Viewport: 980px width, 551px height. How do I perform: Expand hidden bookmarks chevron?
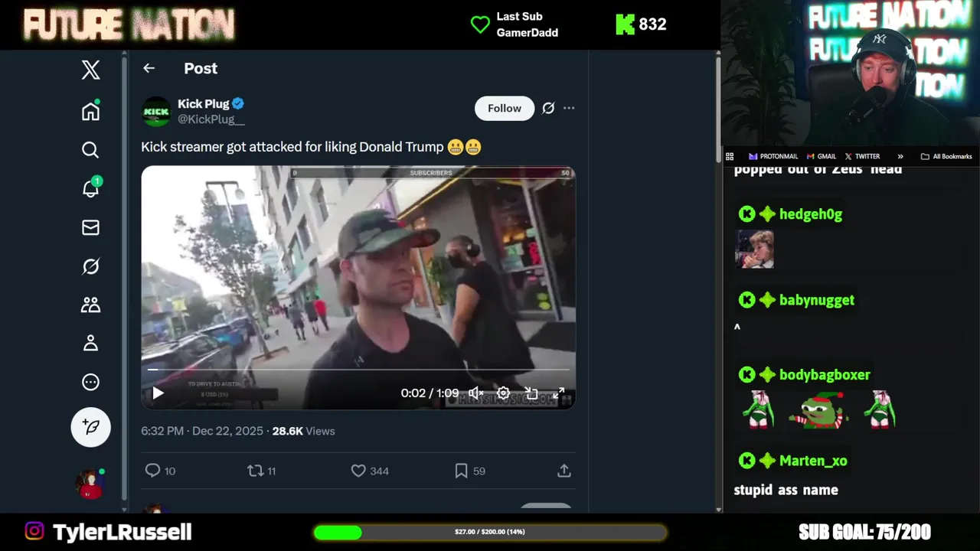[900, 156]
